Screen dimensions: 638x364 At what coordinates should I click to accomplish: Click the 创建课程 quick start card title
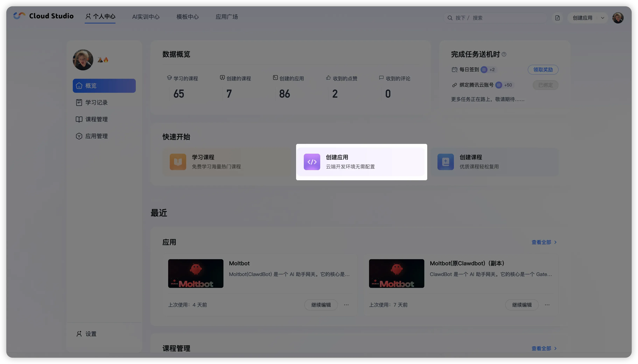[x=471, y=157]
